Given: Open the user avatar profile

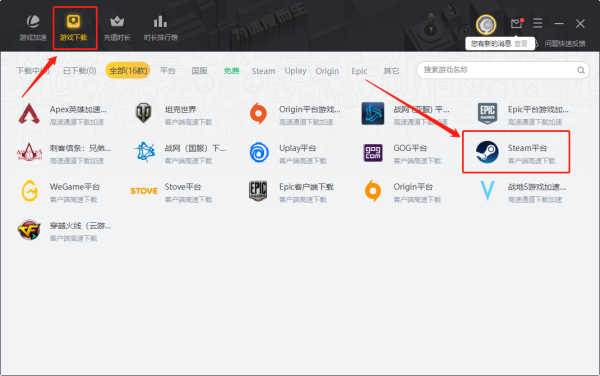Looking at the screenshot, I should click(486, 24).
